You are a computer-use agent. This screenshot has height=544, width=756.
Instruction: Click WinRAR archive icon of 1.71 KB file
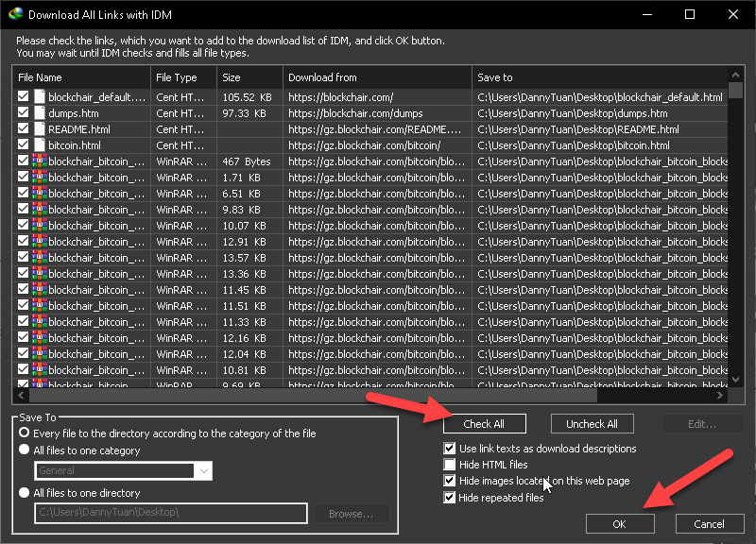pos(40,177)
